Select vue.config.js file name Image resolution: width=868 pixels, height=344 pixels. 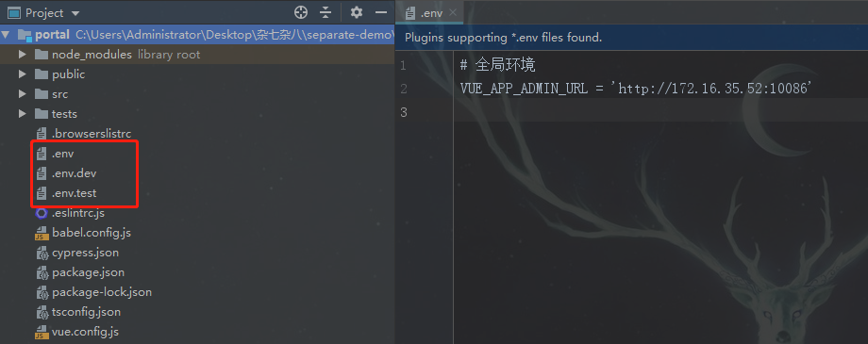click(85, 332)
